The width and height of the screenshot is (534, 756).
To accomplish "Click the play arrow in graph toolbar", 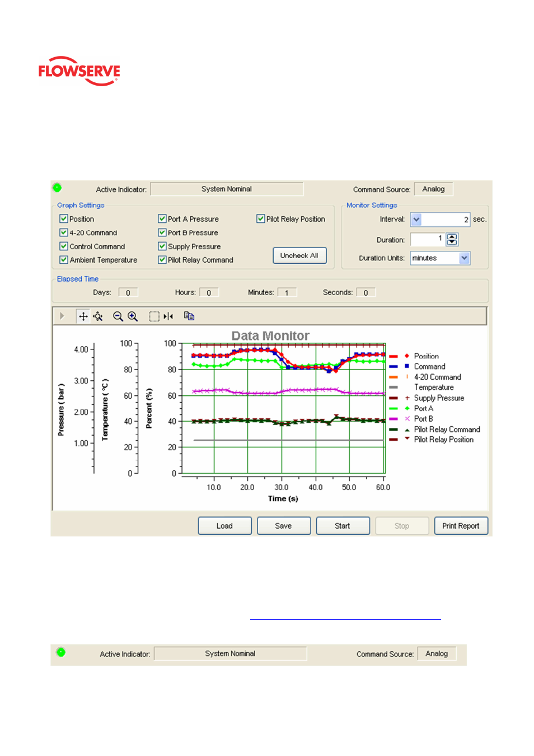I will [62, 316].
